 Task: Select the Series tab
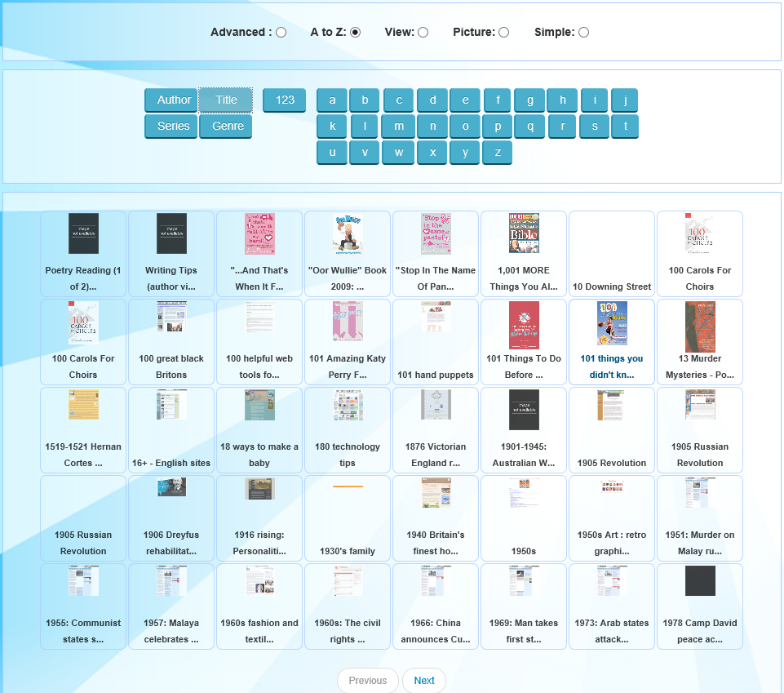pos(171,127)
